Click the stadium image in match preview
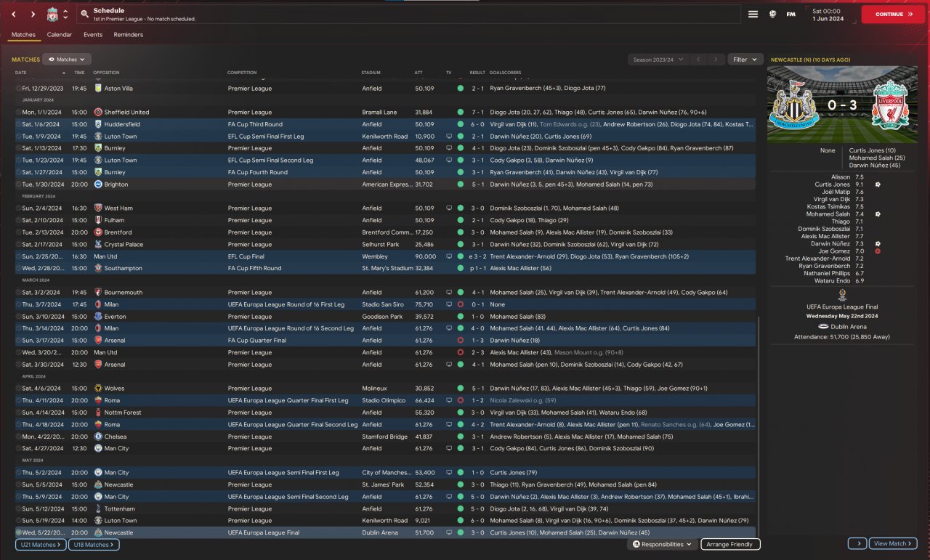Viewport: 930px width, 560px height. (842, 105)
